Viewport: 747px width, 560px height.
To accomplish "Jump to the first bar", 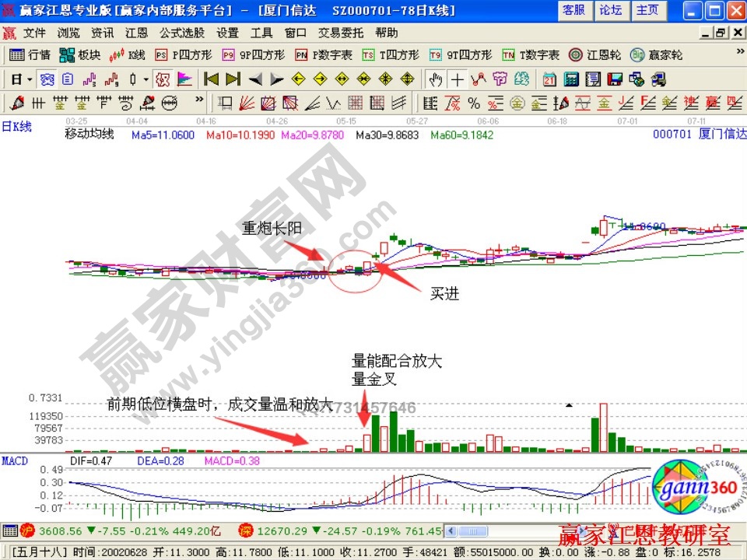I will (x=211, y=79).
